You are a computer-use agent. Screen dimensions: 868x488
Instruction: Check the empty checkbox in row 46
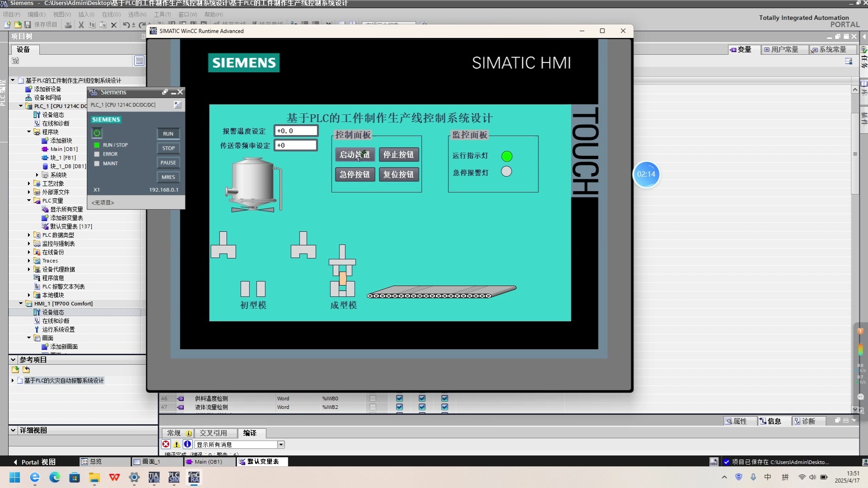(x=373, y=399)
